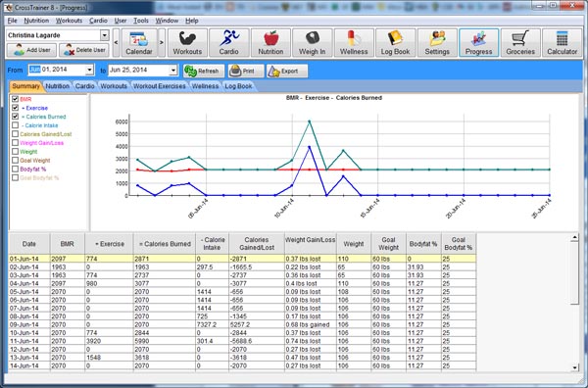Enable the Goal Bodyfat % checkbox
The image size is (588, 388).
16,177
